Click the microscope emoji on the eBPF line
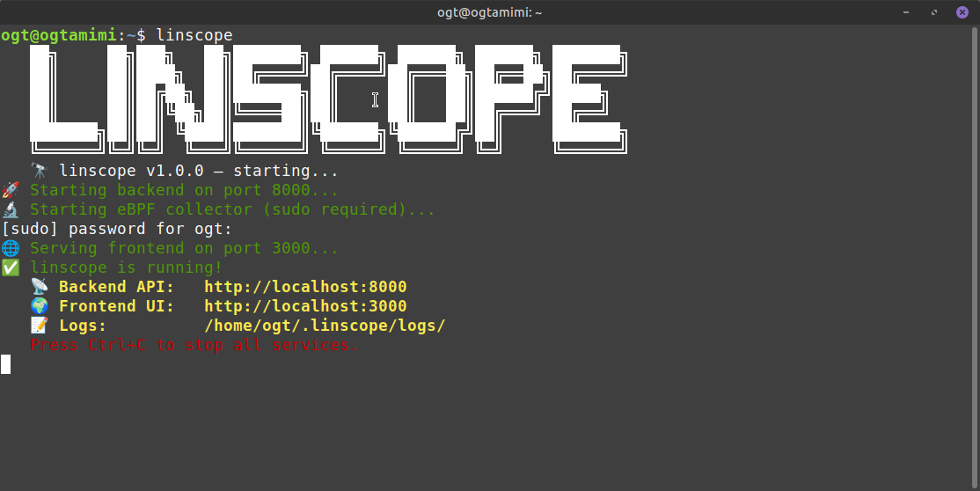The height and width of the screenshot is (491, 980). 11,209
